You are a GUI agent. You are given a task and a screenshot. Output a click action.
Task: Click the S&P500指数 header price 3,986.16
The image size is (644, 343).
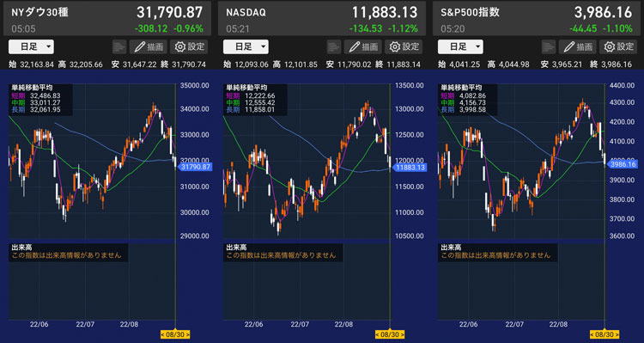pos(603,12)
